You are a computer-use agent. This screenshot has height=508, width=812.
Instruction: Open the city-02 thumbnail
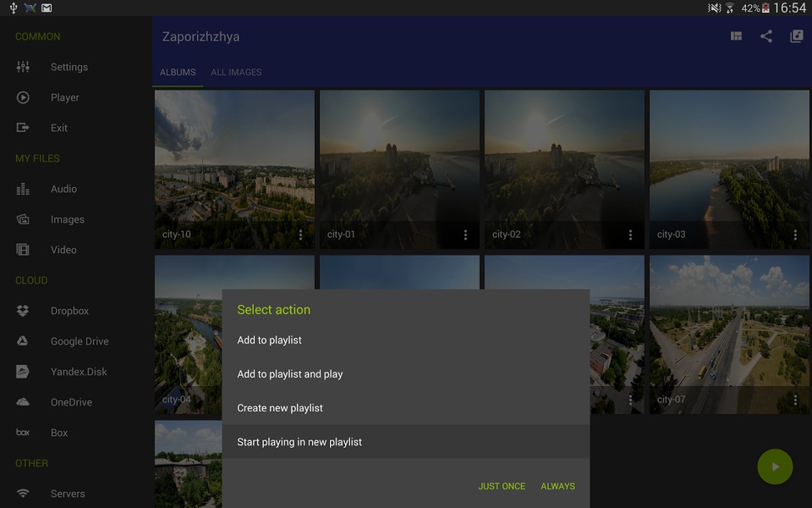pos(564,169)
